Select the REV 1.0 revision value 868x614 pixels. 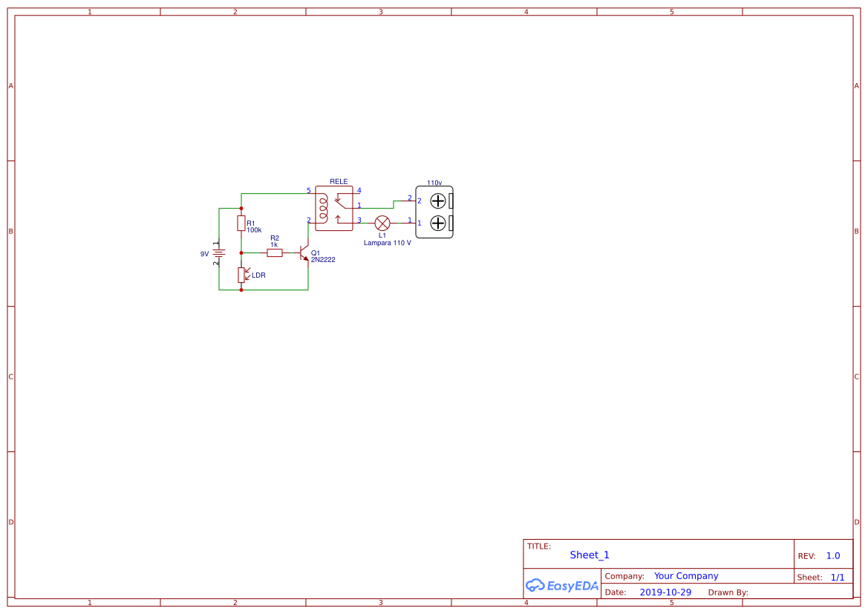pyautogui.click(x=832, y=555)
